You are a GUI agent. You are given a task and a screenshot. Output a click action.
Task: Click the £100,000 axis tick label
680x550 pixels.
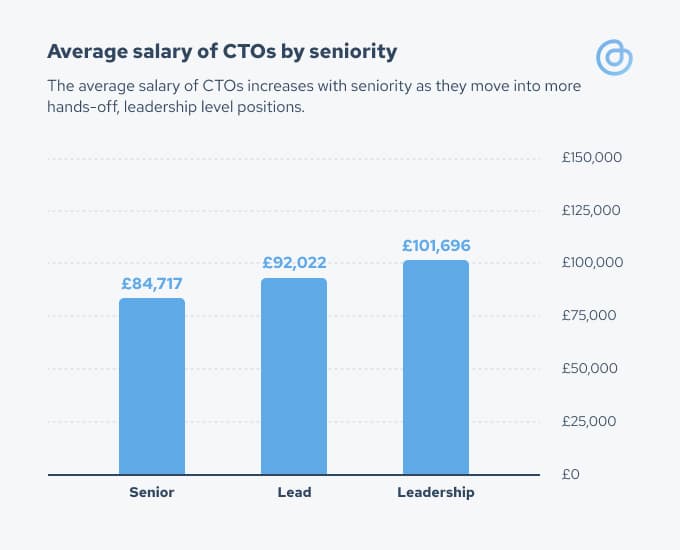[x=592, y=262]
